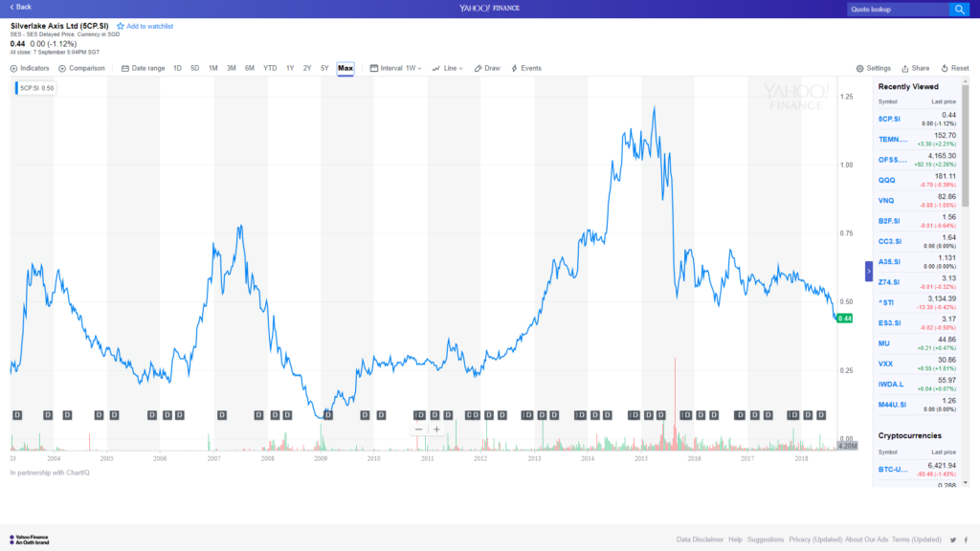Open B2F.SI quote link

(x=889, y=221)
